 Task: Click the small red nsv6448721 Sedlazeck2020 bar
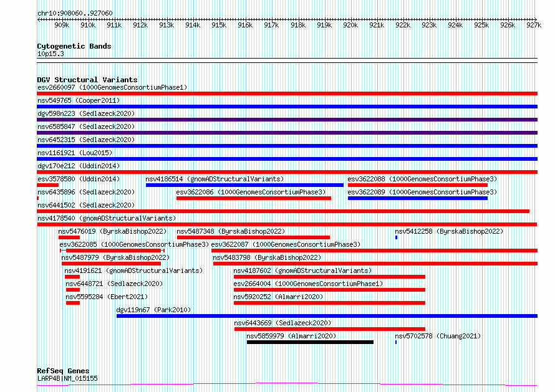click(x=73, y=290)
